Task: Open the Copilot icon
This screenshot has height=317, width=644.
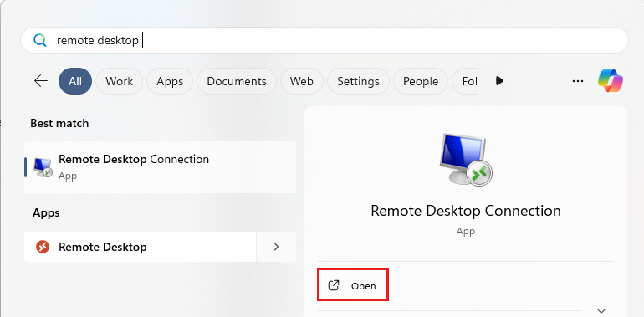Action: click(611, 80)
